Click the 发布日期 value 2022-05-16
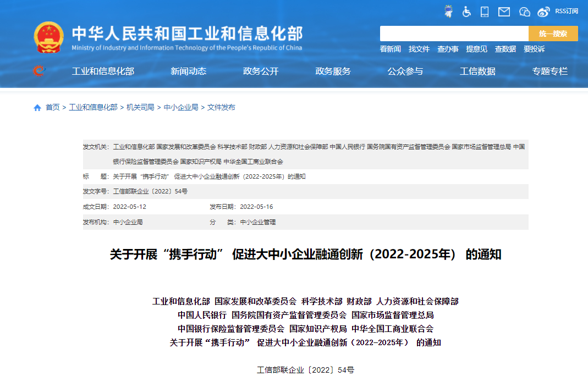This screenshot has height=382, width=588. [256, 207]
